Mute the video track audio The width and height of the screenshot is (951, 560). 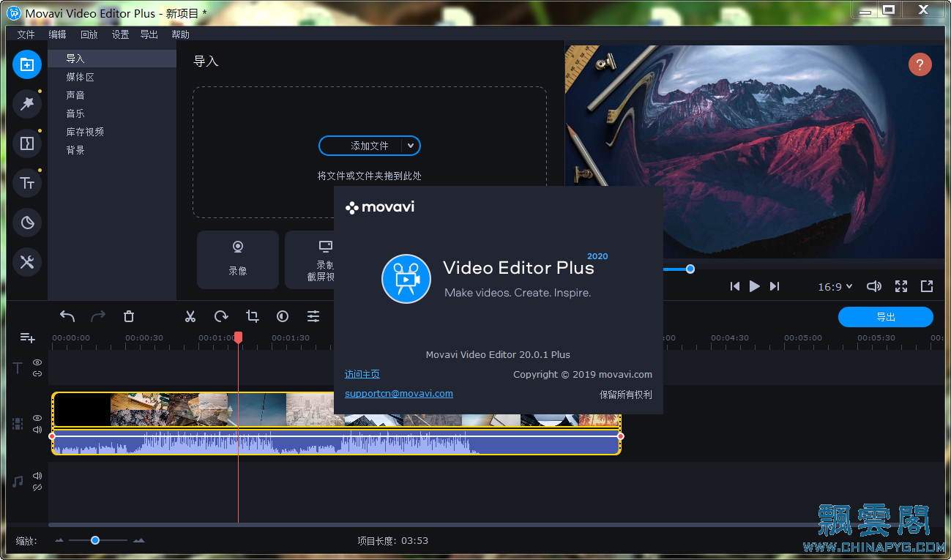[x=37, y=430]
